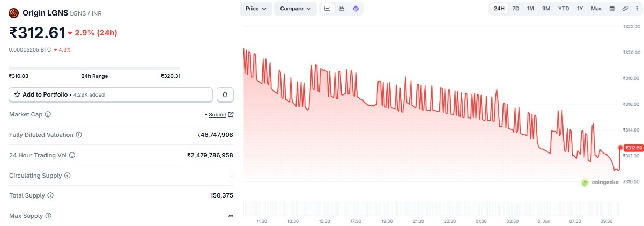Add to Portfolio button
The image size is (644, 226).
[111, 94]
